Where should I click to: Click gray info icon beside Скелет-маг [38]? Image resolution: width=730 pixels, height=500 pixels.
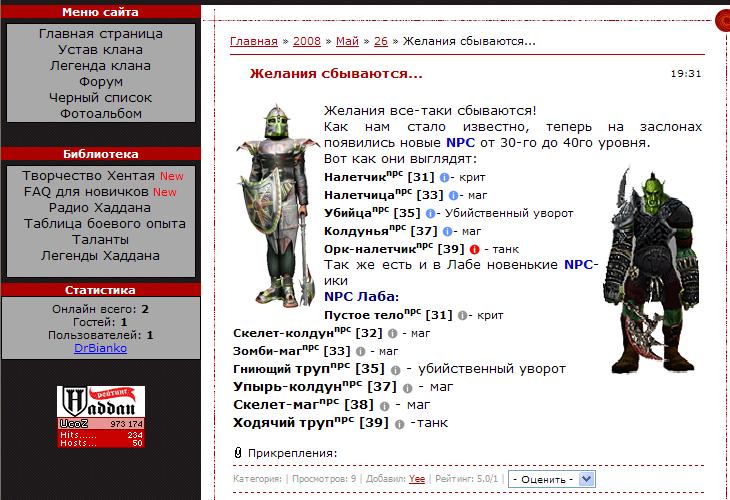(x=384, y=406)
